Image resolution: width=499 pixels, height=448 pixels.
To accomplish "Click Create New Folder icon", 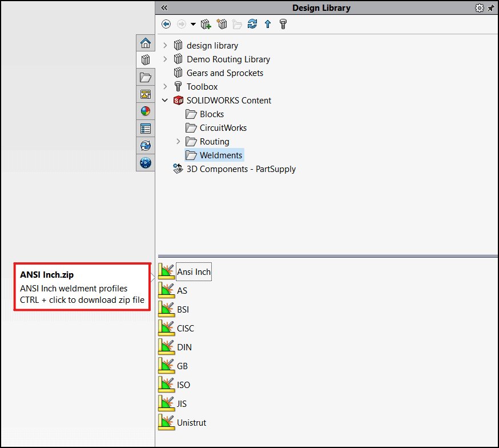I will click(237, 24).
